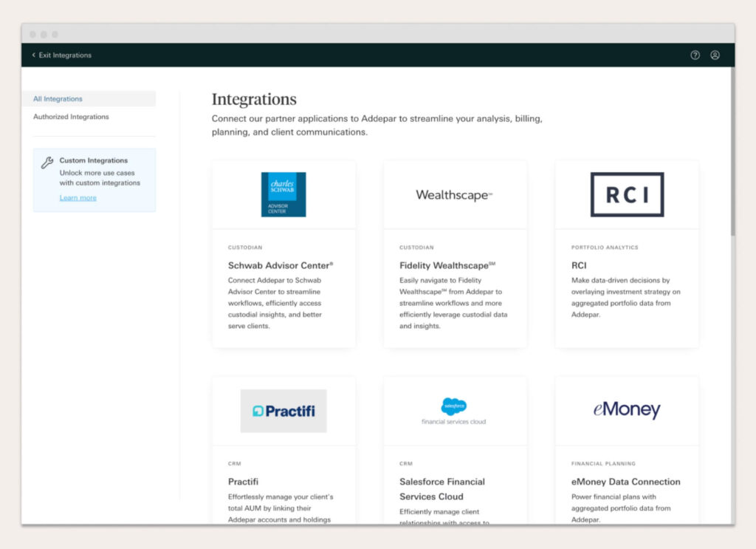Click the 'Connect our partner applications' intro text
This screenshot has height=549, width=756.
(377, 125)
